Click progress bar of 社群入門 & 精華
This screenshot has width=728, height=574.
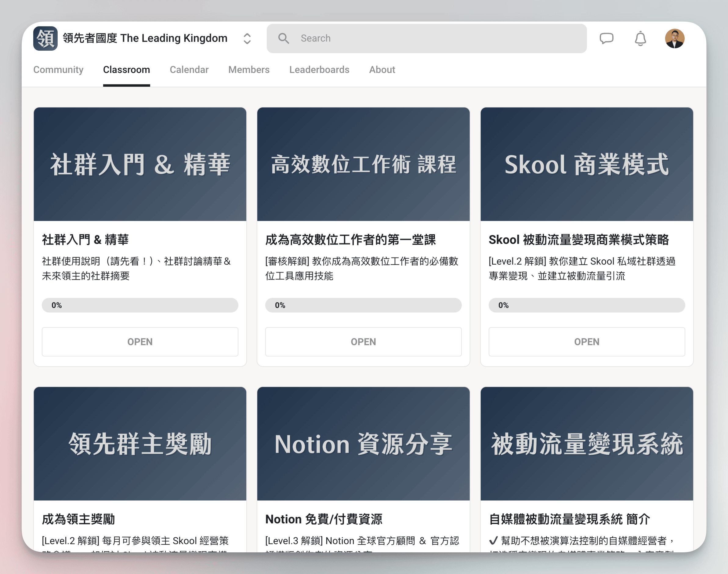[x=140, y=305]
